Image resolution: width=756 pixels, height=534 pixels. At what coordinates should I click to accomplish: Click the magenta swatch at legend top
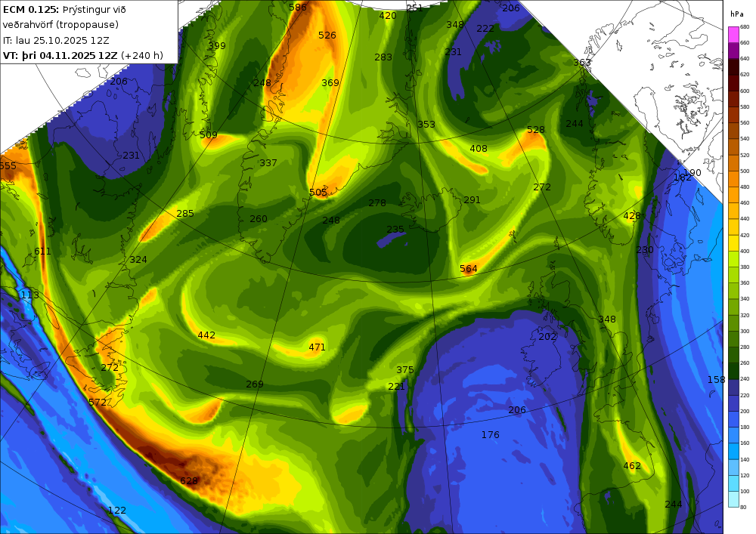click(733, 35)
